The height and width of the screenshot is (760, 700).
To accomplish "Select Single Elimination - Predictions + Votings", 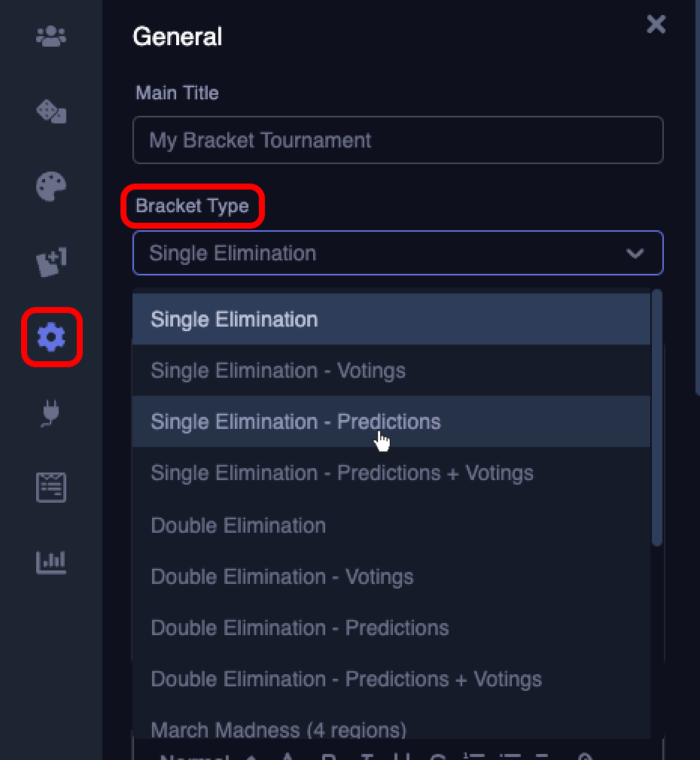I will click(x=342, y=473).
